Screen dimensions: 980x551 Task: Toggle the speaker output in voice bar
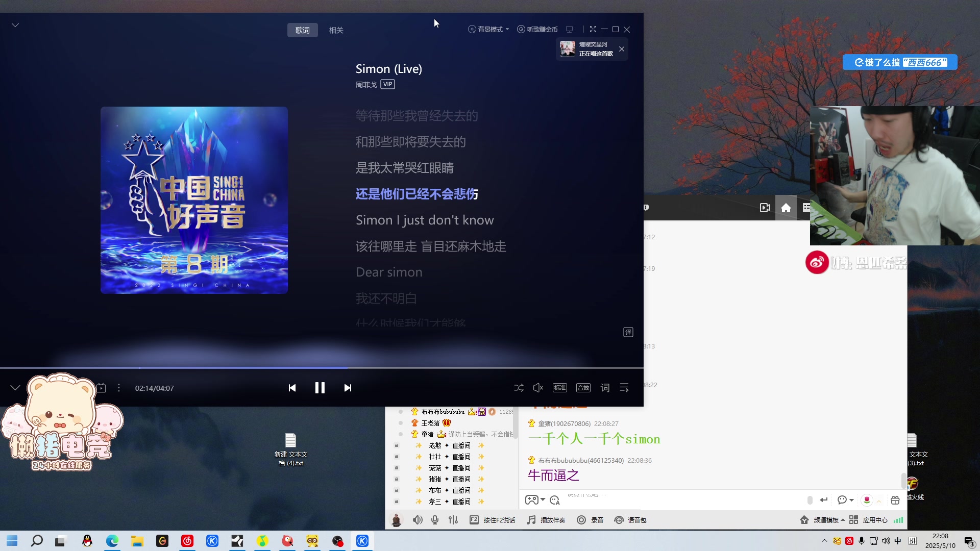click(x=418, y=520)
